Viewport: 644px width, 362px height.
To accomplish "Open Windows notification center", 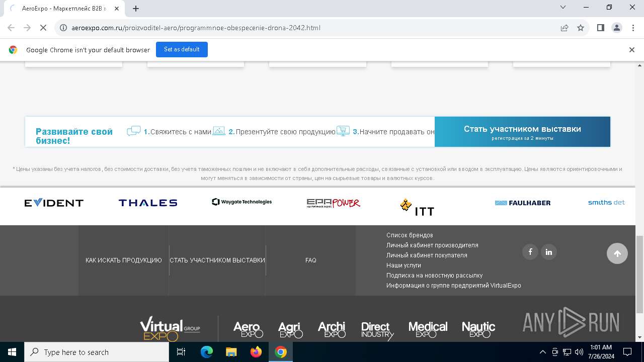I will coord(627,352).
